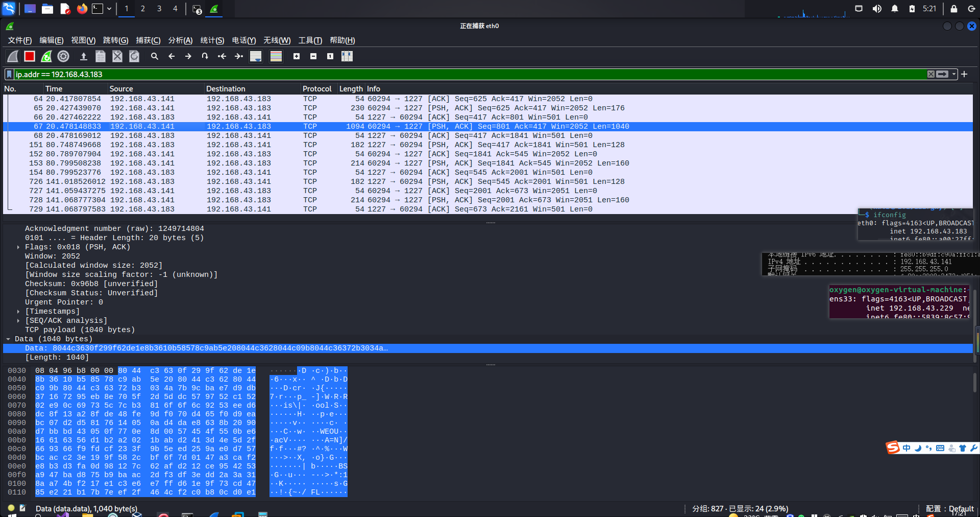Toggle packet list colorization
This screenshot has width=980, height=517.
[x=276, y=56]
